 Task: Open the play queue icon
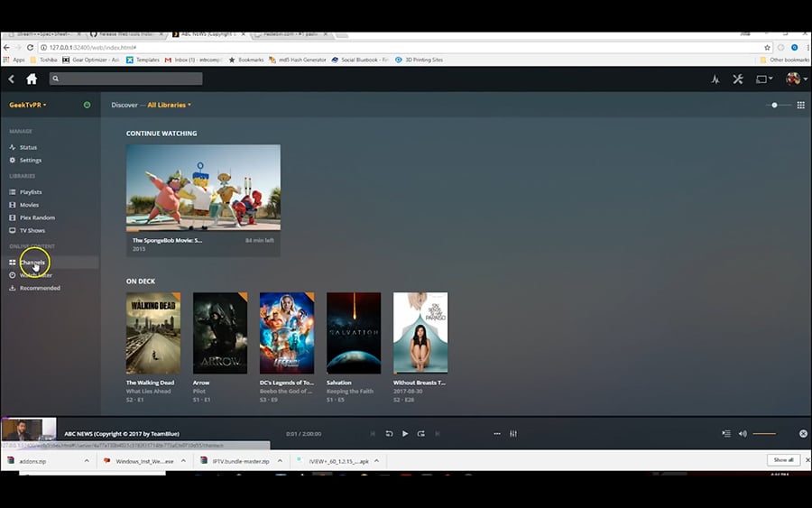726,434
